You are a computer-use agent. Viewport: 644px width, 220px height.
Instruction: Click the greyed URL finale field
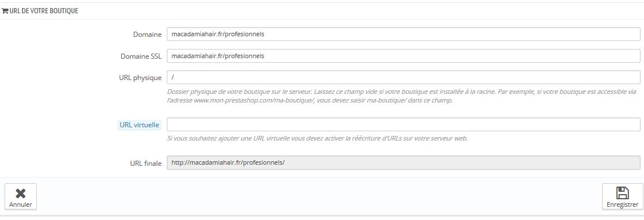pyautogui.click(x=403, y=162)
